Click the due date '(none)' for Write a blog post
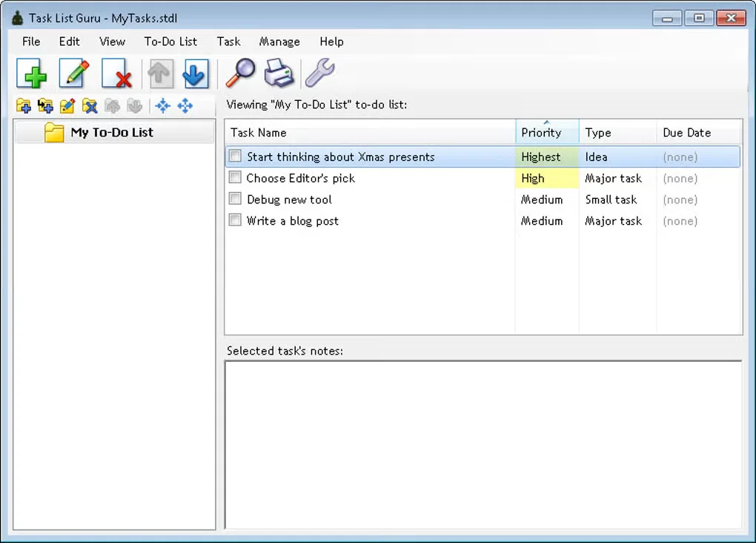Screen dimensions: 756x543 pyautogui.click(x=680, y=220)
